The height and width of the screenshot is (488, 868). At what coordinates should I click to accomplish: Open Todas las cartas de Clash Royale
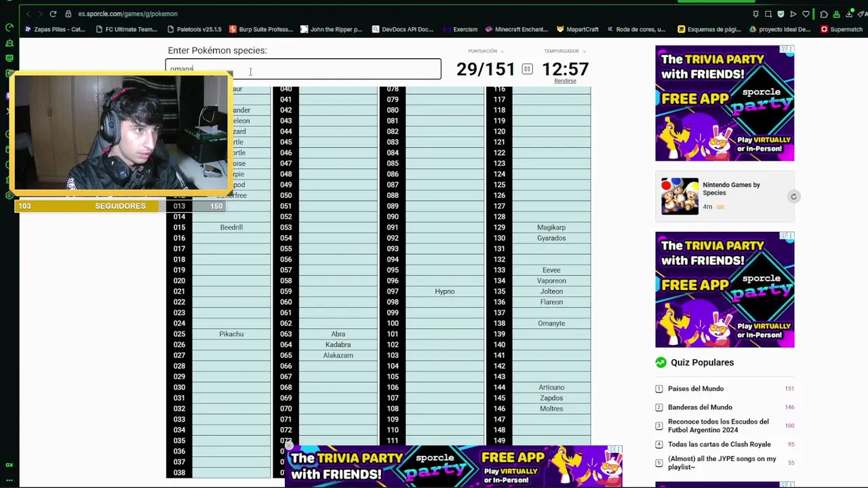point(719,444)
